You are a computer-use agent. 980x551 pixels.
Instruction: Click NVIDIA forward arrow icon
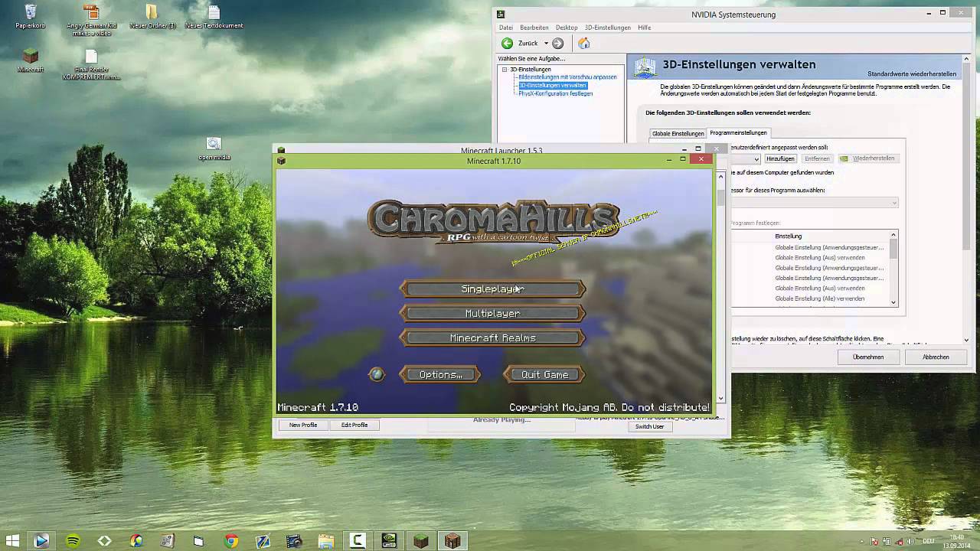point(558,43)
